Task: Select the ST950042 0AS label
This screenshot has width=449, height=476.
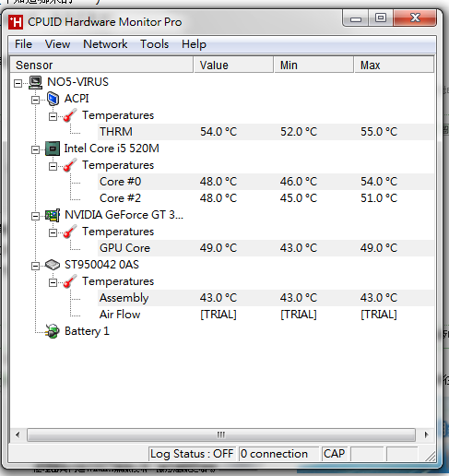Action: pos(101,265)
